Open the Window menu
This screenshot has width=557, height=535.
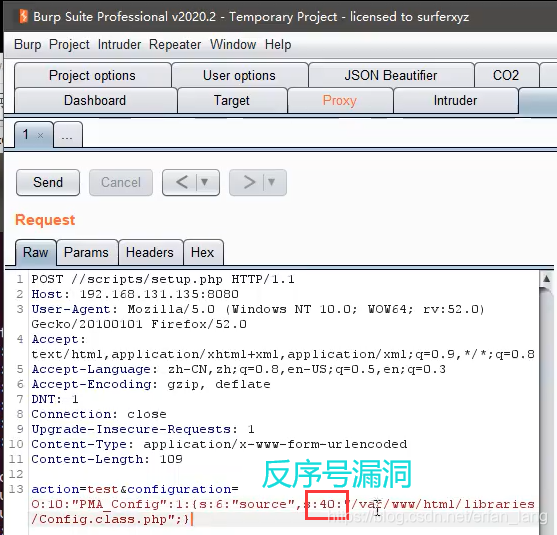click(233, 45)
